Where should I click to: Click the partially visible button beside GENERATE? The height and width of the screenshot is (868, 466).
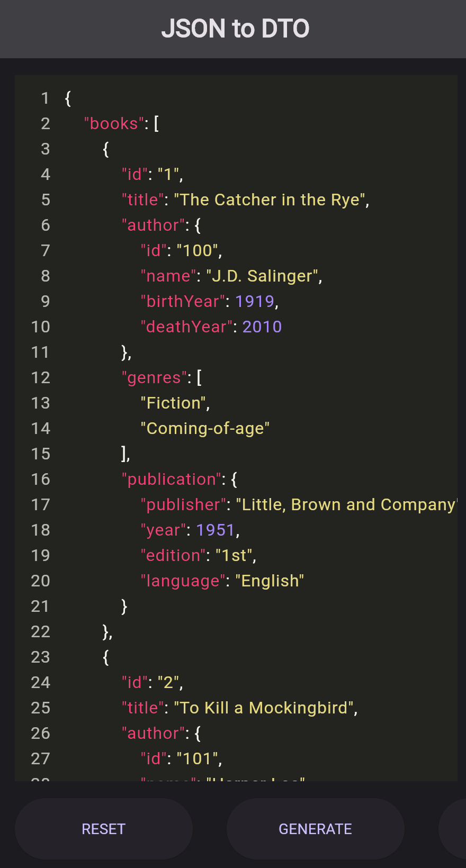click(453, 828)
